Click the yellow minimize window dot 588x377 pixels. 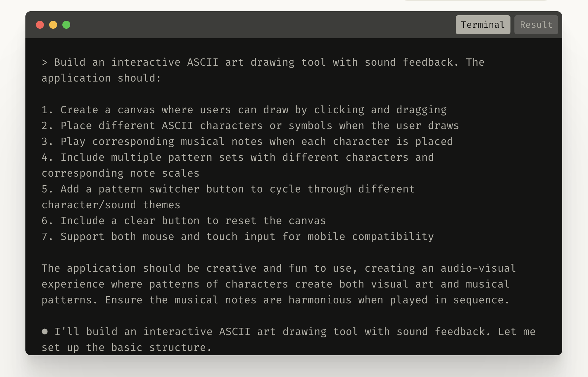[x=53, y=25]
